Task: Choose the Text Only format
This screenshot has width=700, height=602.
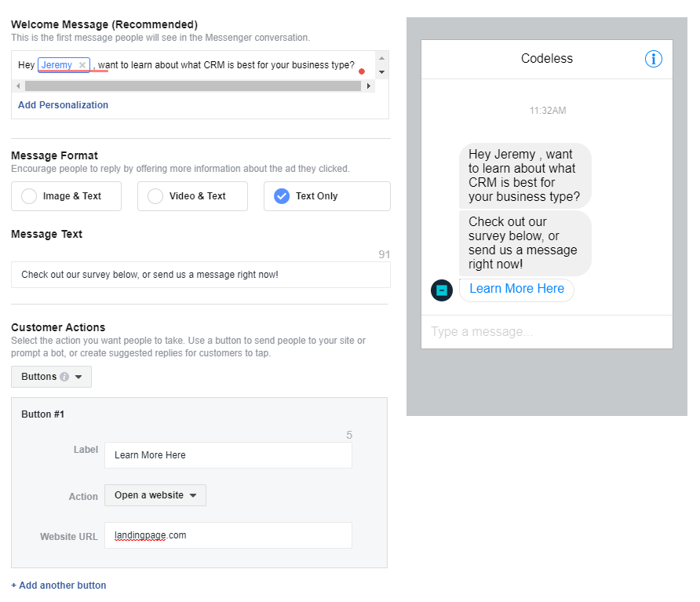Action: pos(326,196)
